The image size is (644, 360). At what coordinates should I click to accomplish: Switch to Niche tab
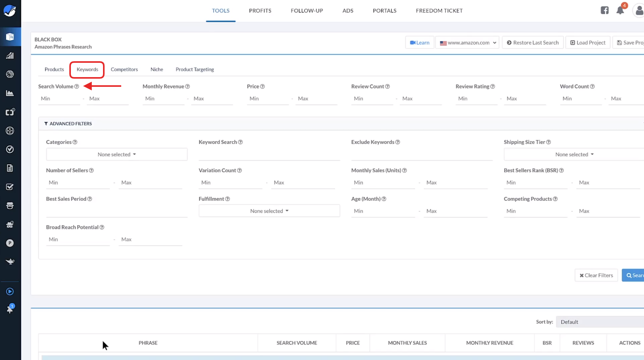tap(157, 69)
